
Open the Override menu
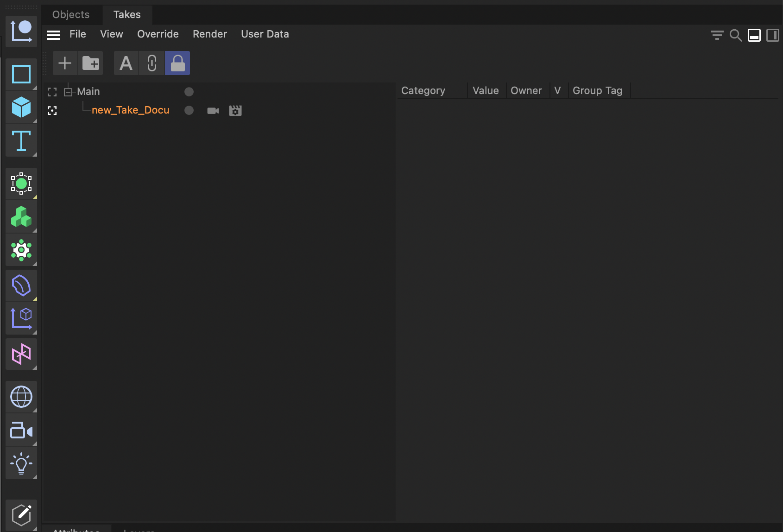point(158,34)
